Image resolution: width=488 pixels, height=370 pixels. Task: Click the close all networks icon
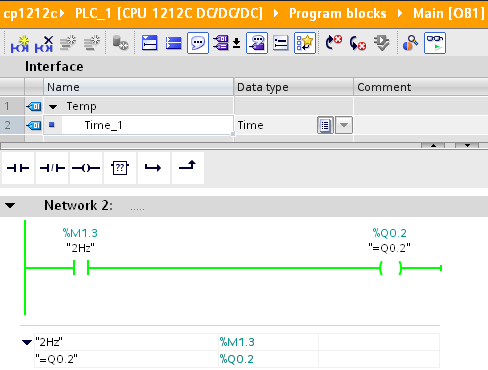173,43
